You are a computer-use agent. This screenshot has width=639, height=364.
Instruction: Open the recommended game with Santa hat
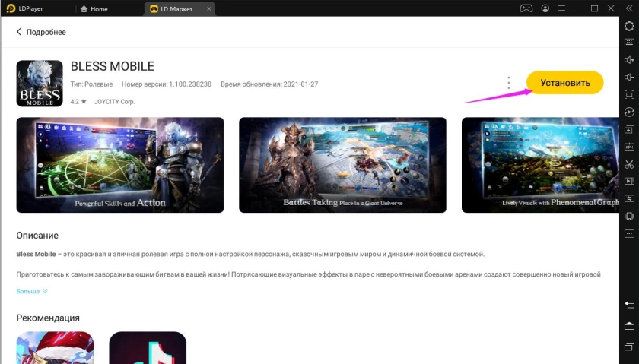pyautogui.click(x=55, y=348)
